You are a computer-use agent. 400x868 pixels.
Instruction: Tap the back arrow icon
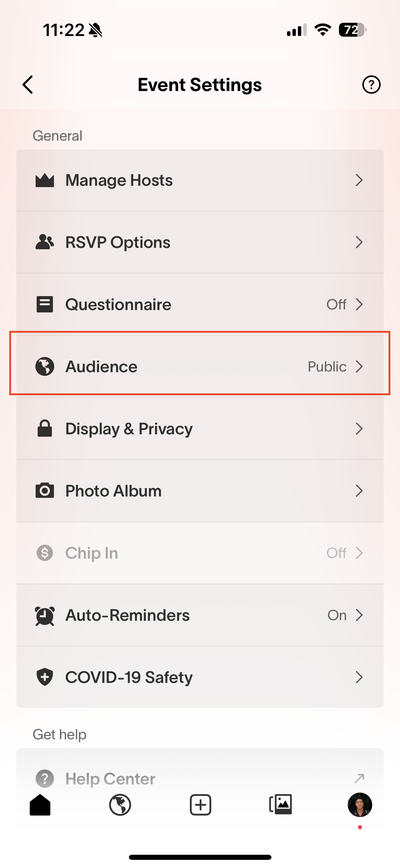28,85
